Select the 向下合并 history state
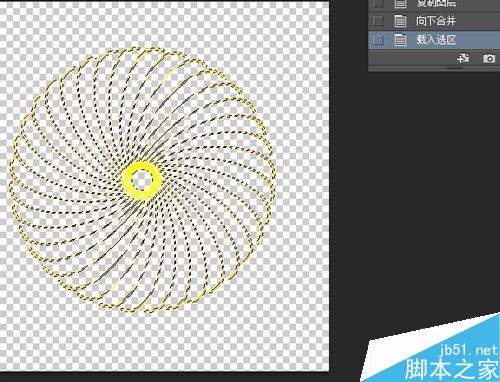The height and width of the screenshot is (382, 500). [x=434, y=21]
